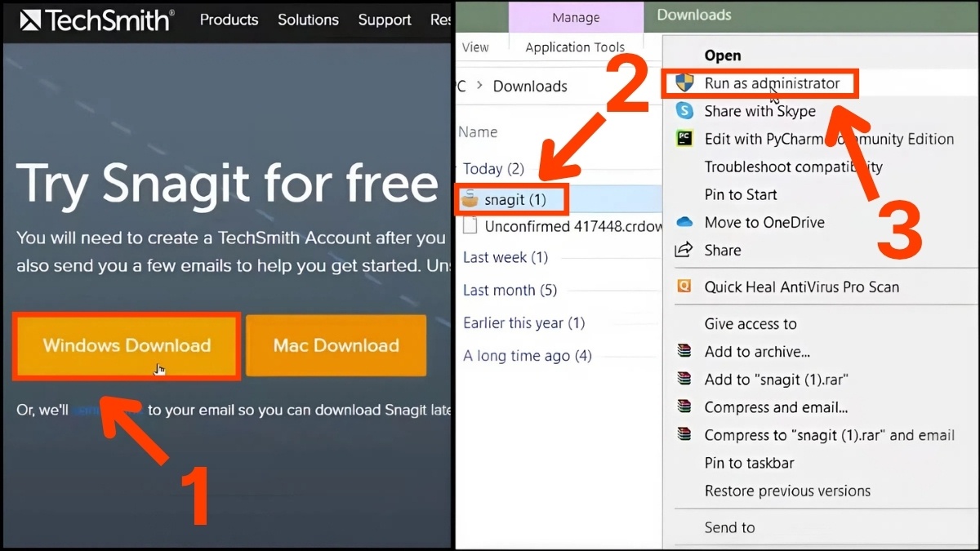This screenshot has width=980, height=551.
Task: Open the Support menu on TechSmith site
Action: click(x=385, y=20)
